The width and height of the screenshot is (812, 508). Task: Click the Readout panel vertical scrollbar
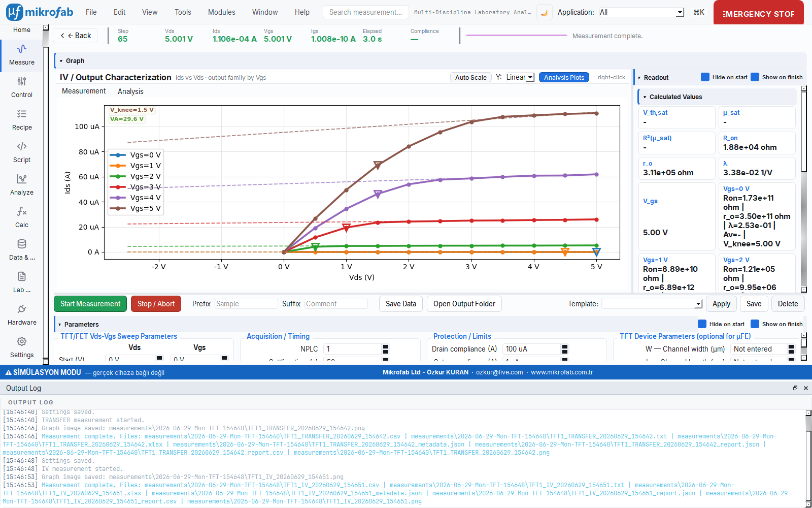tap(804, 189)
